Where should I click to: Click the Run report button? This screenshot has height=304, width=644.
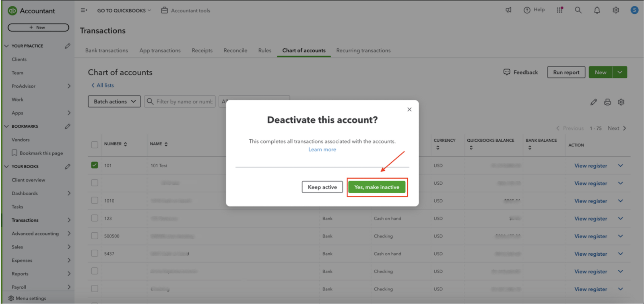(x=566, y=72)
